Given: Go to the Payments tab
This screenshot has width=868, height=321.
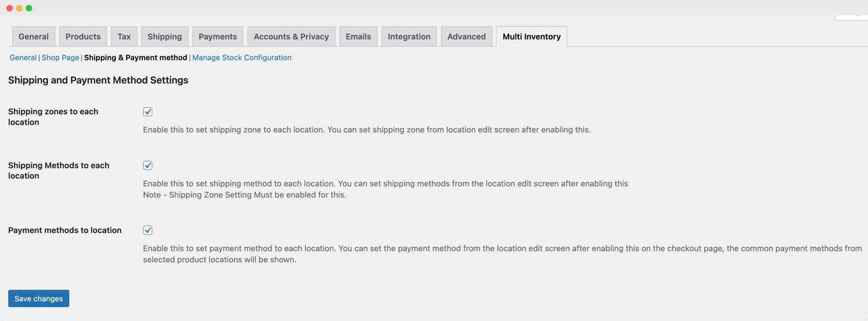Looking at the screenshot, I should click(x=217, y=36).
